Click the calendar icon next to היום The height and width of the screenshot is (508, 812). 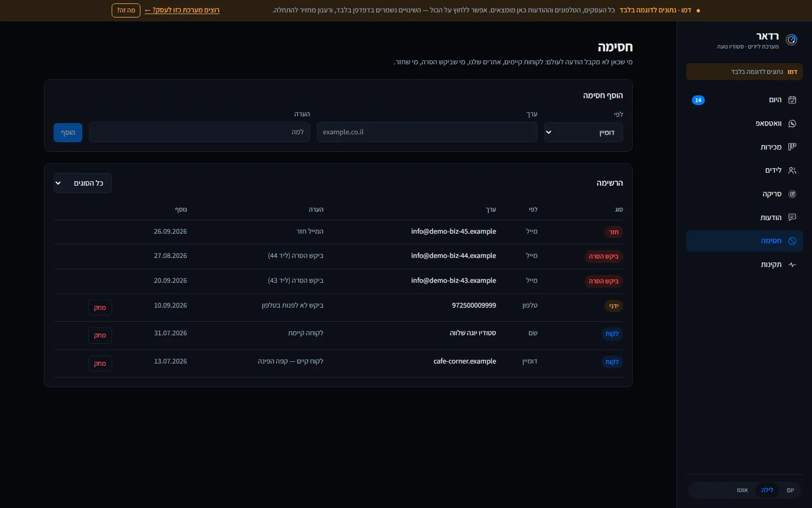click(792, 100)
